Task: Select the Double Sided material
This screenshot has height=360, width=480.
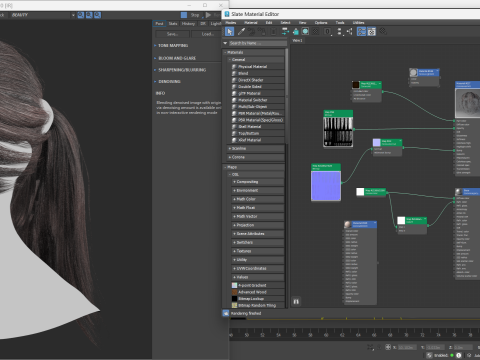Action: pyautogui.click(x=257, y=87)
